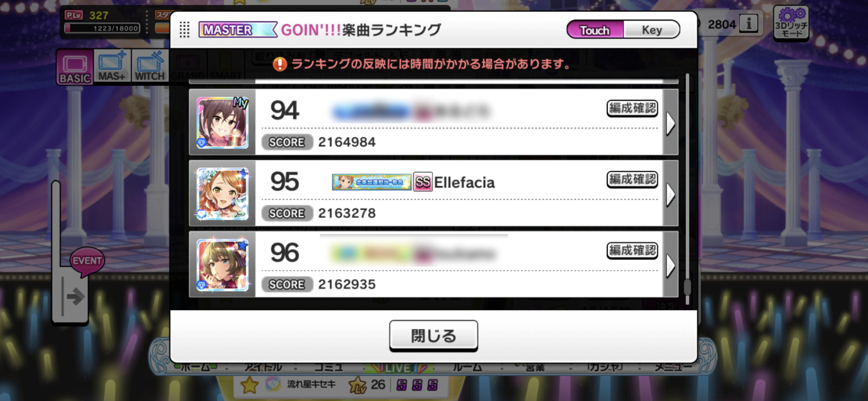
Task: Click rank 96 idol portrait thumbnail
Action: 222,265
